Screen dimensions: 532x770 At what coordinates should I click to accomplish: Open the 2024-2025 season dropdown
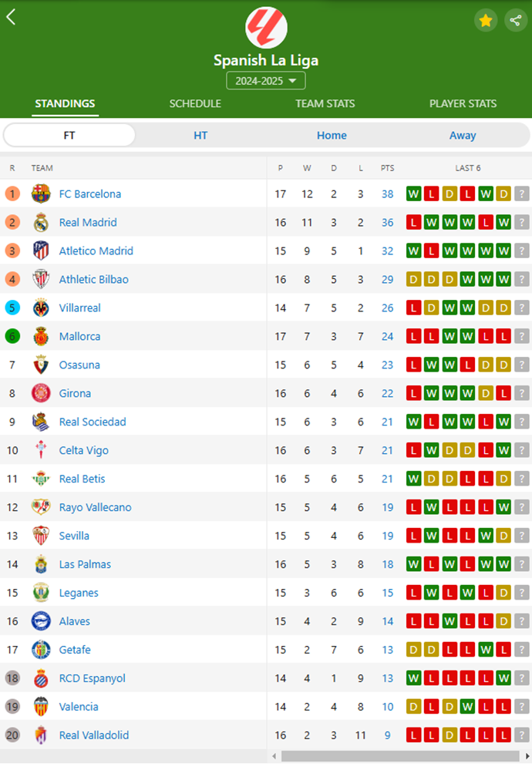tap(266, 80)
